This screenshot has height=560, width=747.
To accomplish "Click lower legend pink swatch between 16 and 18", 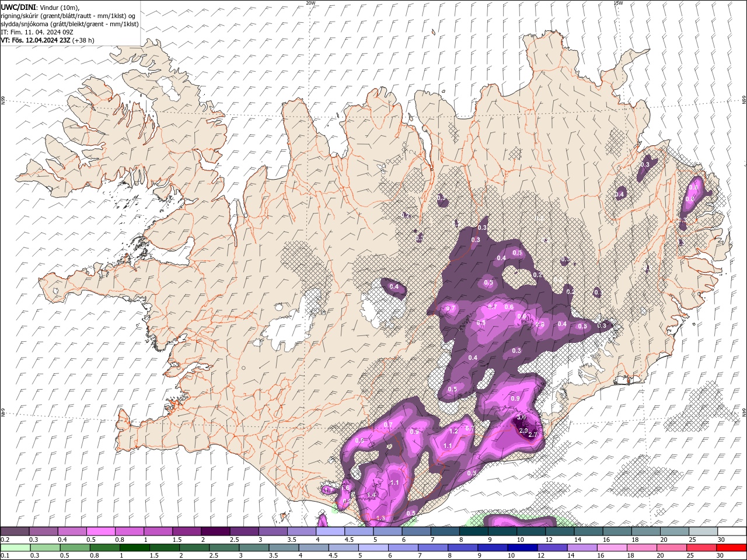I will pyautogui.click(x=611, y=548).
